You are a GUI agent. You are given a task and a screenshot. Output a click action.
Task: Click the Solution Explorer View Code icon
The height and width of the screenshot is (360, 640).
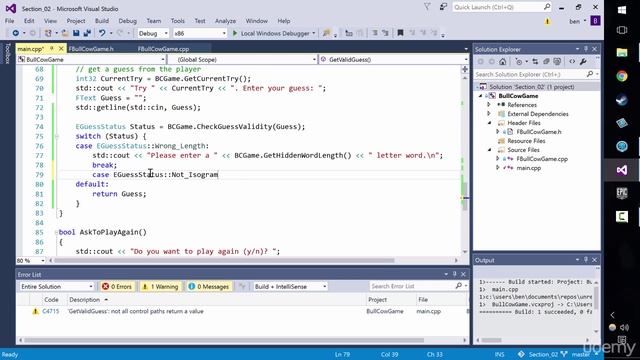coord(572,62)
